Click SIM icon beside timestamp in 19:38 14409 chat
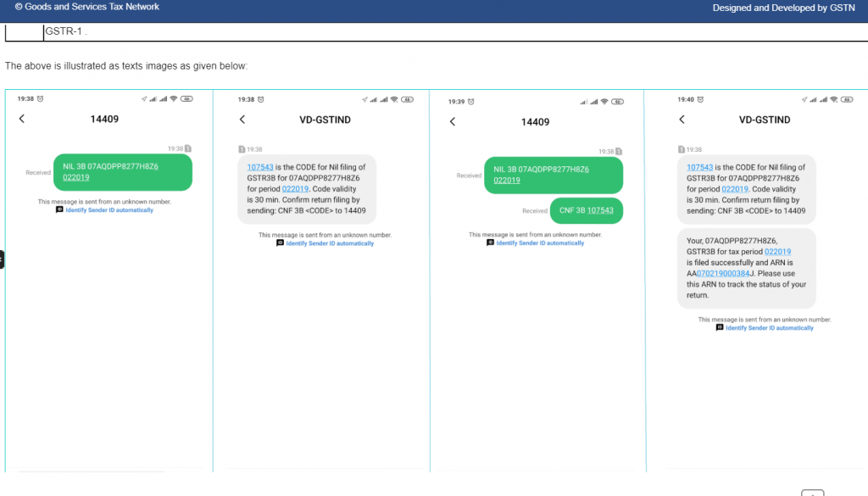Screen dimensions: 868x496 [x=188, y=148]
